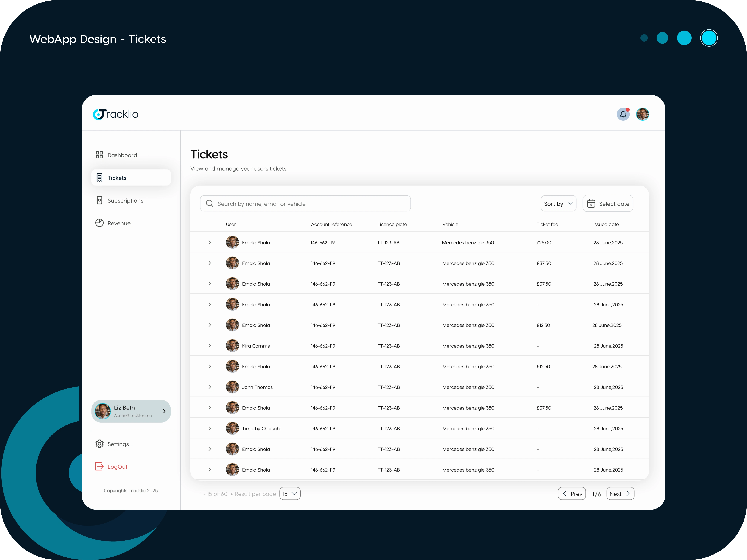
Task: Open the Sort by dropdown
Action: click(558, 204)
